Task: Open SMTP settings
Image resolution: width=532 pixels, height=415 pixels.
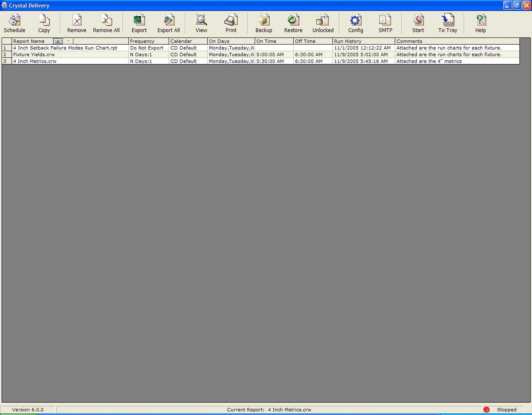Action: tap(385, 23)
